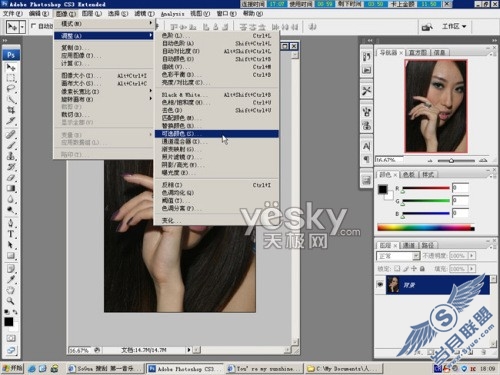This screenshot has height=375, width=500.
Task: Select the Zoom magnifier tool
Action: [11, 301]
